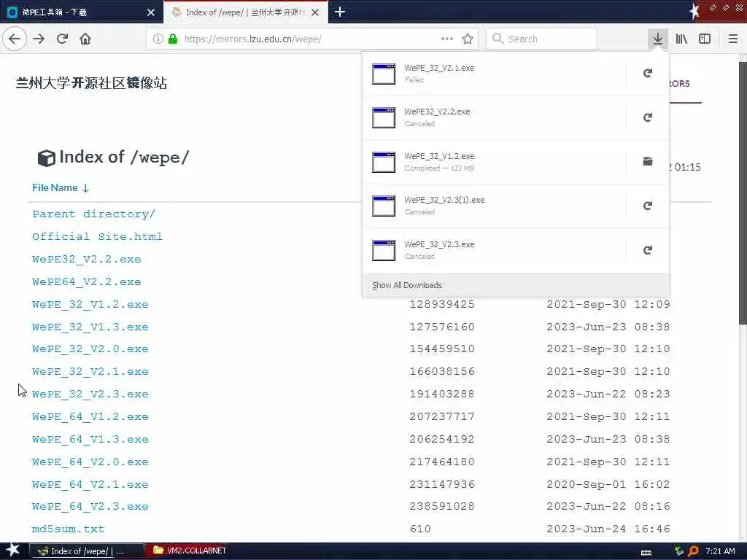Reload the current page
The height and width of the screenshot is (560, 747).
(x=63, y=39)
